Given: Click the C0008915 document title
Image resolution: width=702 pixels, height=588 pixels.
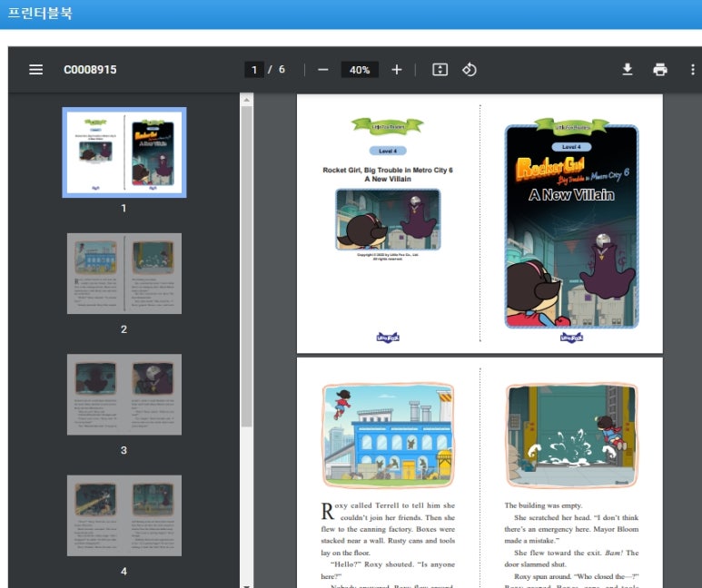Looking at the screenshot, I should click(90, 70).
